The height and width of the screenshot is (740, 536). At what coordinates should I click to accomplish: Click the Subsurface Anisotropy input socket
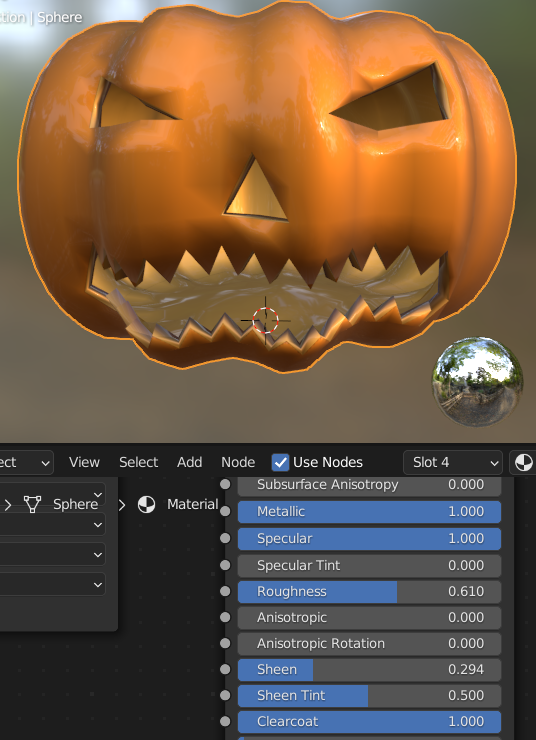(x=225, y=484)
